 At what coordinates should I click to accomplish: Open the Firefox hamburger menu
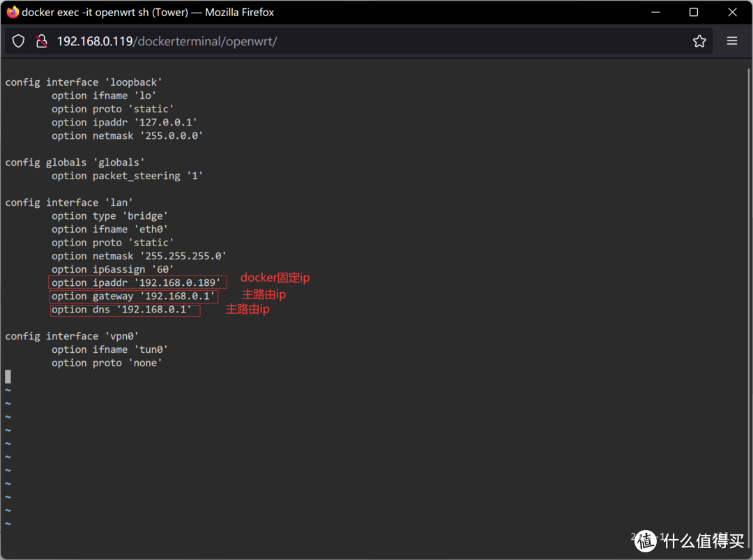pos(732,41)
